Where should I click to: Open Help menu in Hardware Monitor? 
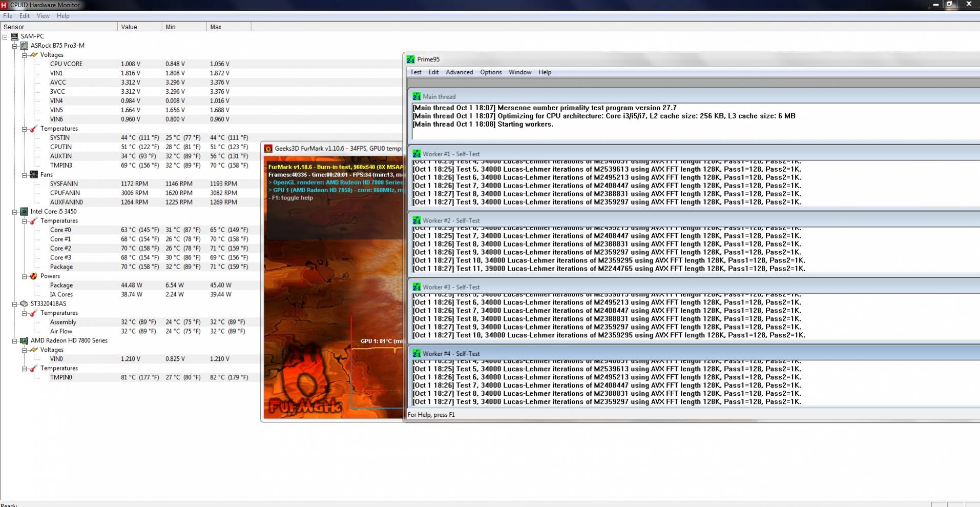tap(63, 16)
